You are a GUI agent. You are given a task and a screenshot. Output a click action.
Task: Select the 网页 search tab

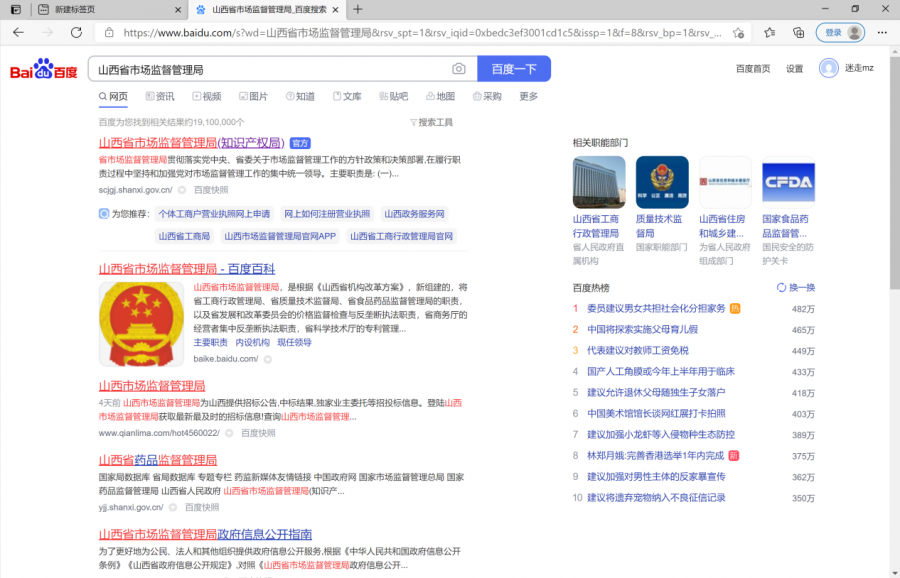113,96
